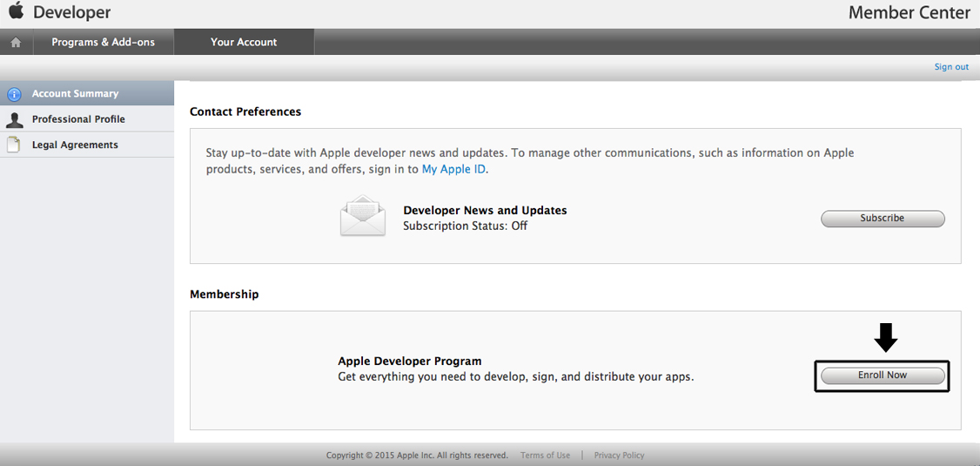Click the Membership section heading
The image size is (980, 466).
tap(225, 294)
